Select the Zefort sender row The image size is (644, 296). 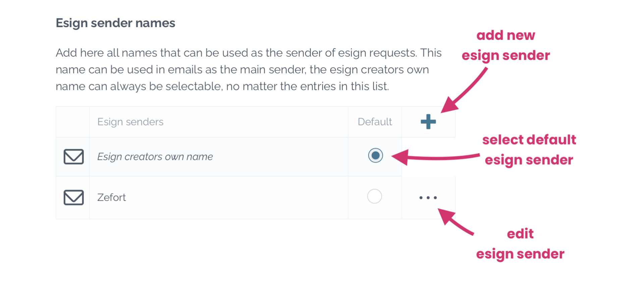point(218,197)
